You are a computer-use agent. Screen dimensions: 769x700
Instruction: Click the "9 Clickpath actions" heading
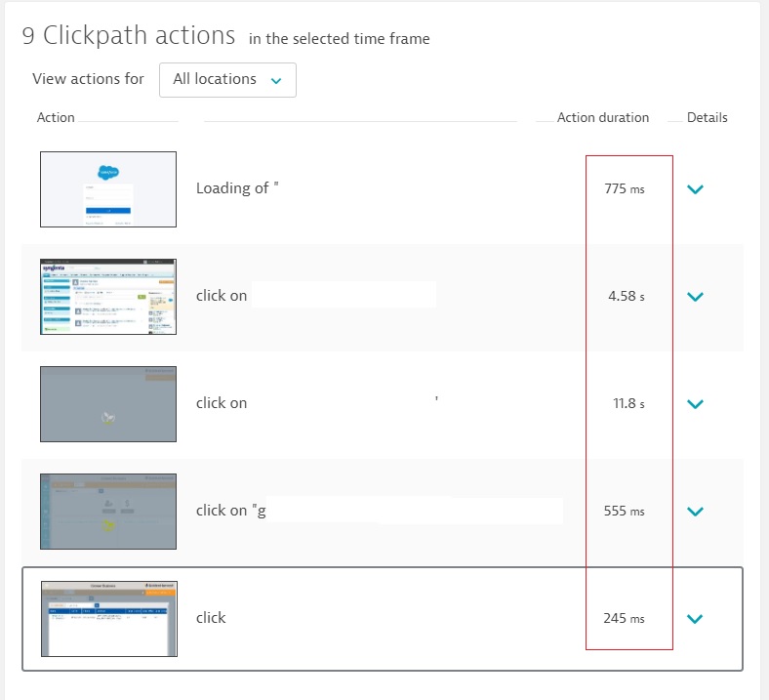129,36
